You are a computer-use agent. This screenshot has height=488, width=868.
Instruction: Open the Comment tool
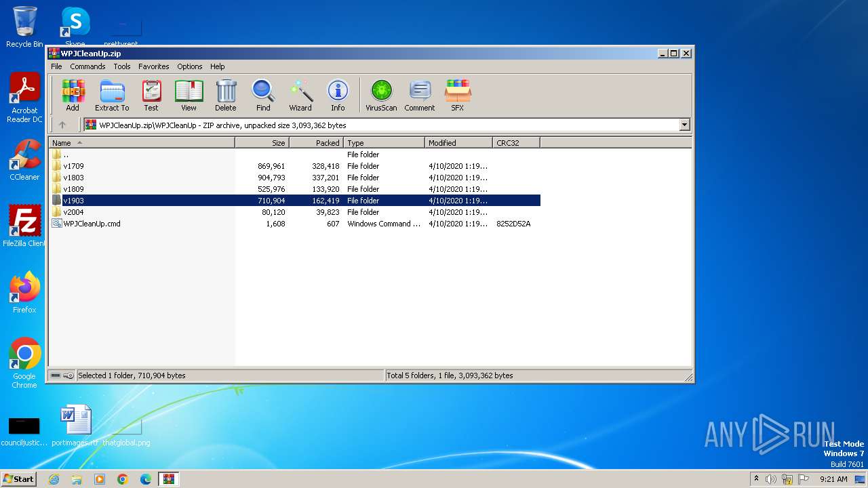point(420,95)
